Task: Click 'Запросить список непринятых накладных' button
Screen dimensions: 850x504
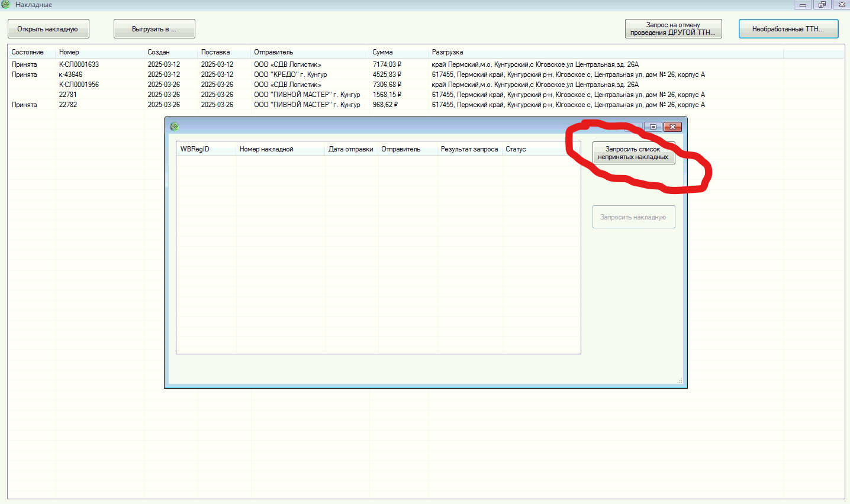Action: (633, 153)
